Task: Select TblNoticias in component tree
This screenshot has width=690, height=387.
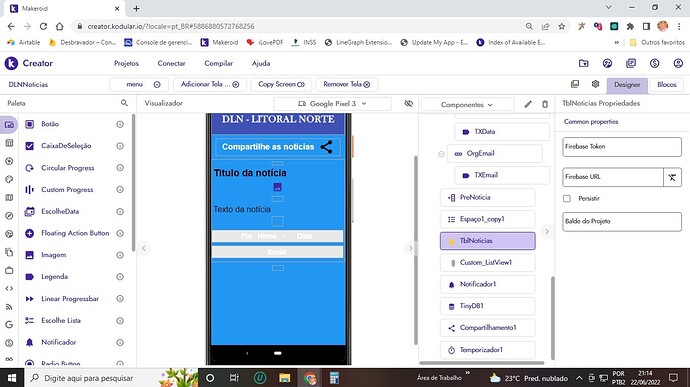Action: tap(488, 241)
